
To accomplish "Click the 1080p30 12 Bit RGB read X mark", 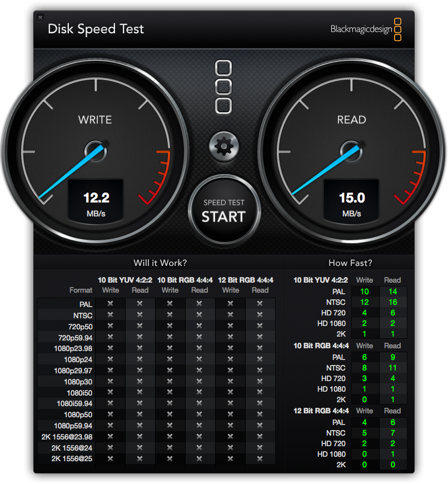I will (260, 382).
